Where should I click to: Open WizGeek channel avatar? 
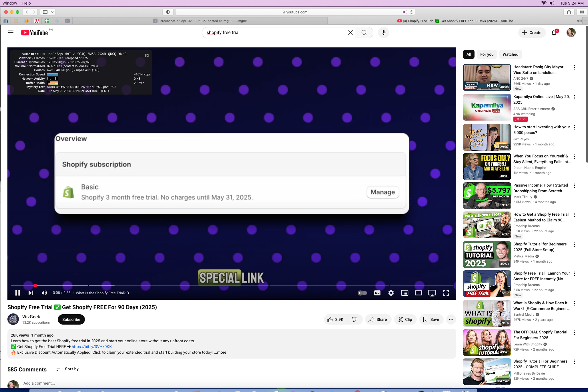[13, 319]
